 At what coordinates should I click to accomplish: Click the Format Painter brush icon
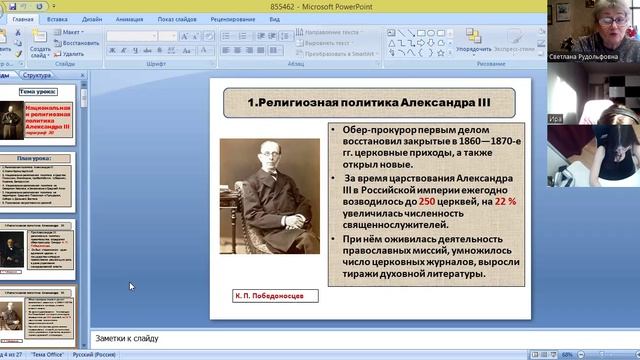[x=18, y=53]
